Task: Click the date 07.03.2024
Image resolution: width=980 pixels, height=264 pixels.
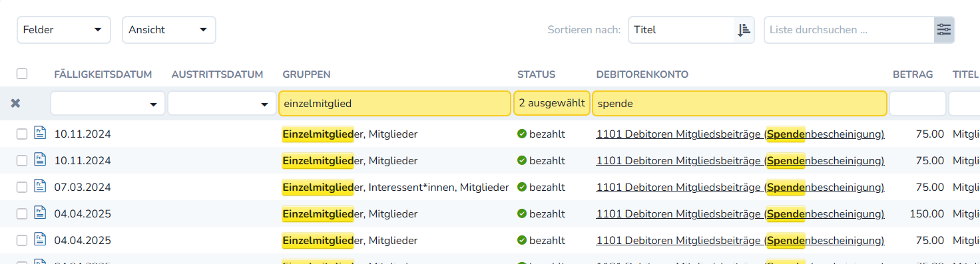Action: pos(83,188)
